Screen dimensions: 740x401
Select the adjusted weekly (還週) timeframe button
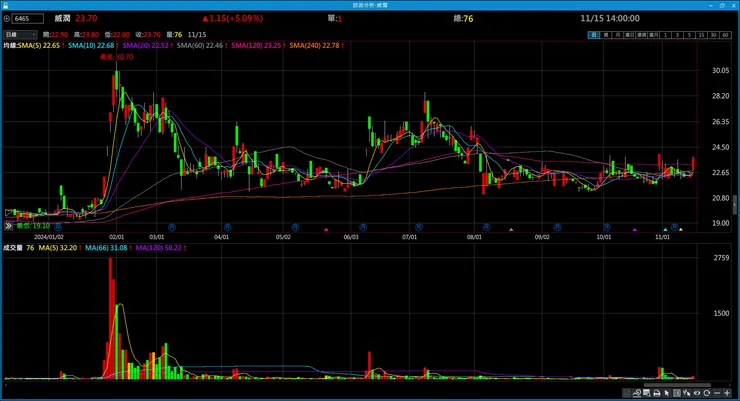(x=641, y=34)
